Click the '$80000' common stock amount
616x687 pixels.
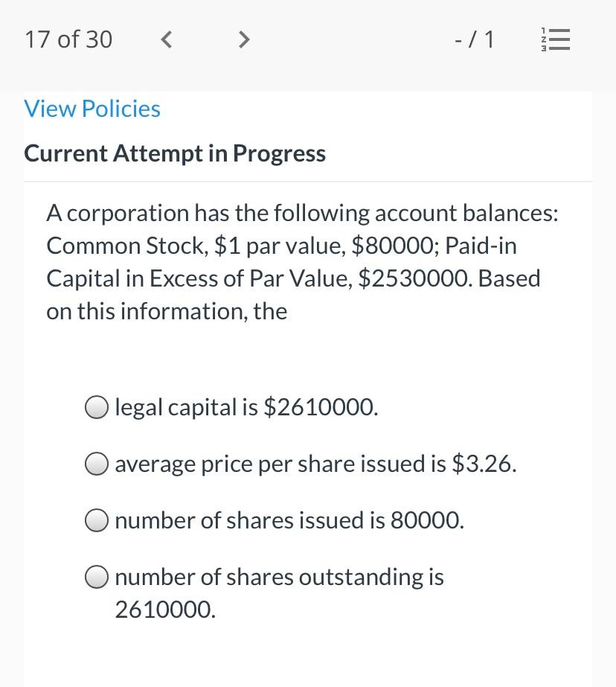click(x=394, y=246)
